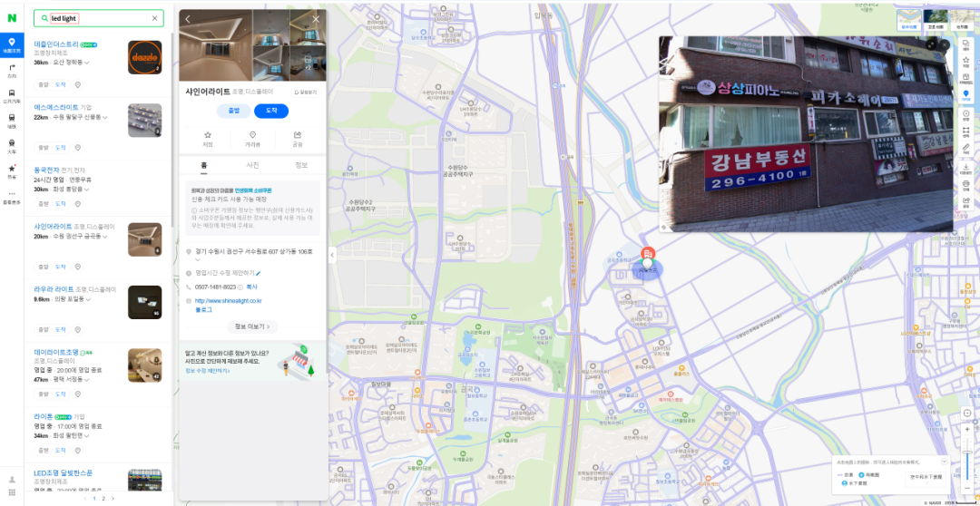This screenshot has height=506, width=980.
Task: Go to results page 2
Action: click(x=103, y=499)
